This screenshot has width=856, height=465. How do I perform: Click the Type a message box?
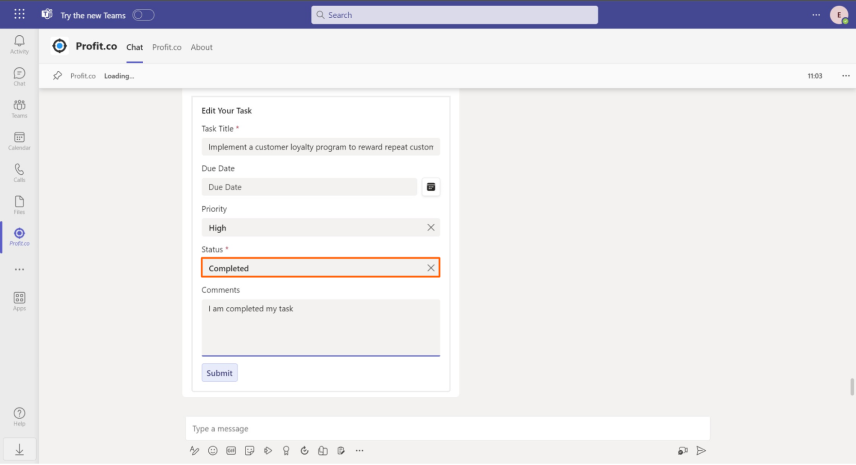(448, 428)
